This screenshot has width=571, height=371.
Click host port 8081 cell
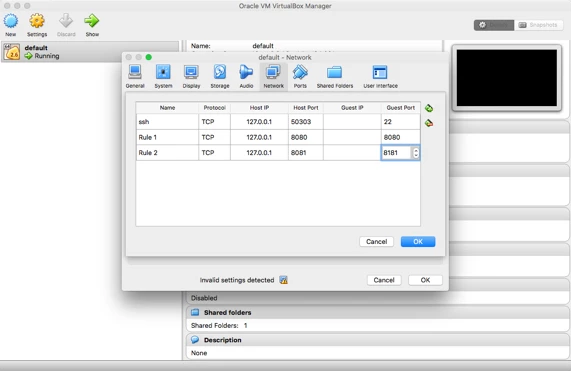(x=306, y=153)
